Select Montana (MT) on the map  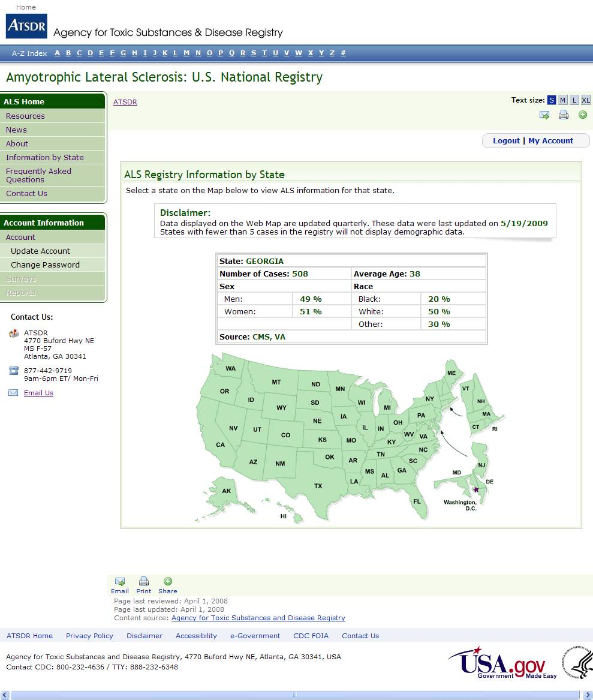(276, 382)
